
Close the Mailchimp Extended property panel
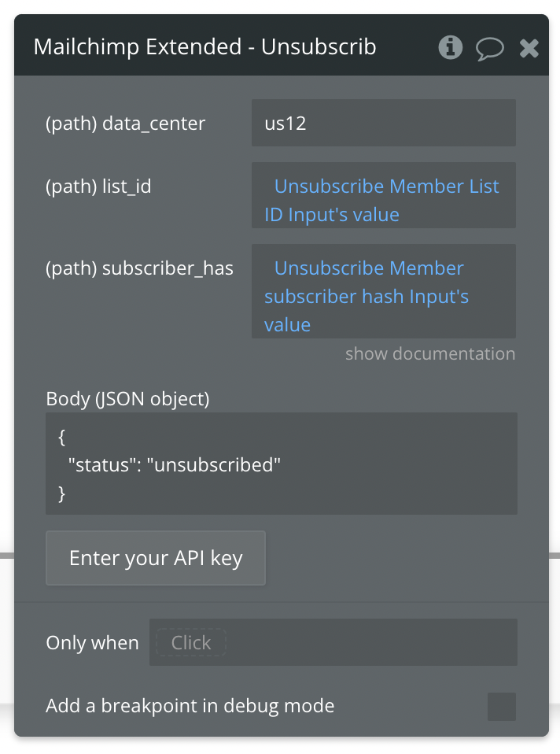click(x=529, y=48)
